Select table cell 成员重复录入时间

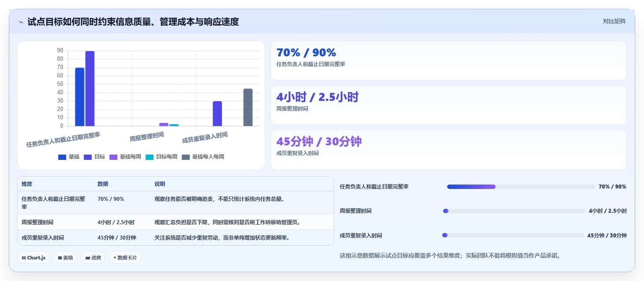pos(43,238)
